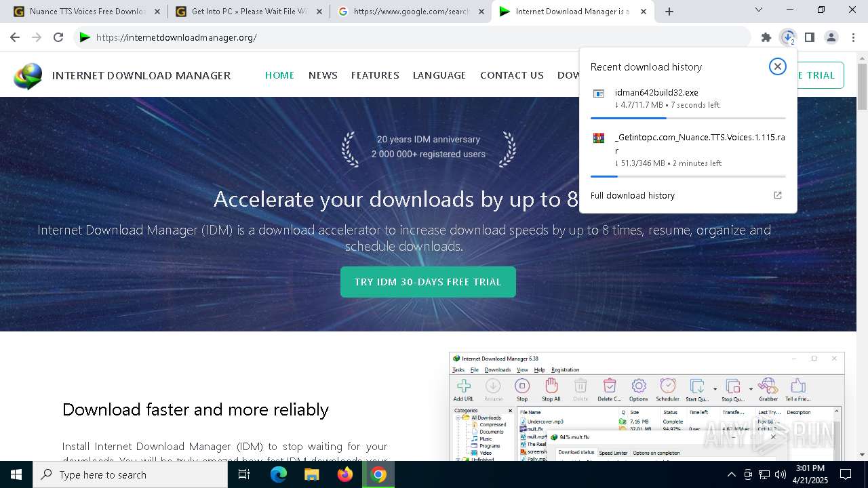Screen dimensions: 868x488
Task: Click the WinRAR archive file icon
Action: (599, 138)
